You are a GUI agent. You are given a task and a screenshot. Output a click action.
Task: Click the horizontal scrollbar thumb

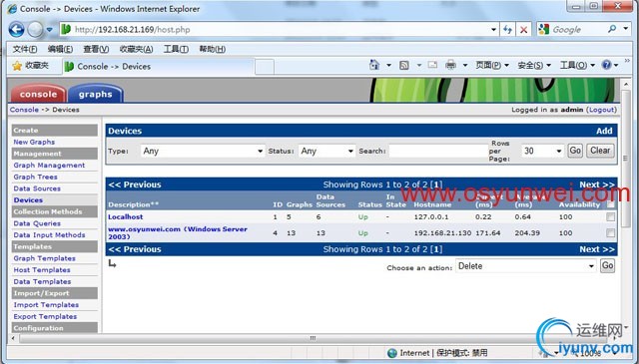[x=313, y=338]
